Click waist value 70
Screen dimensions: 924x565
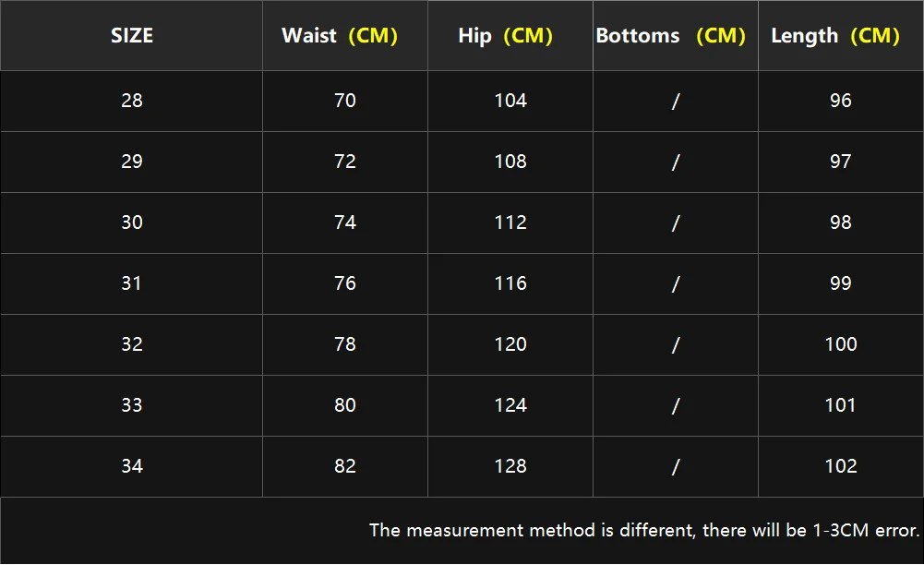click(345, 101)
